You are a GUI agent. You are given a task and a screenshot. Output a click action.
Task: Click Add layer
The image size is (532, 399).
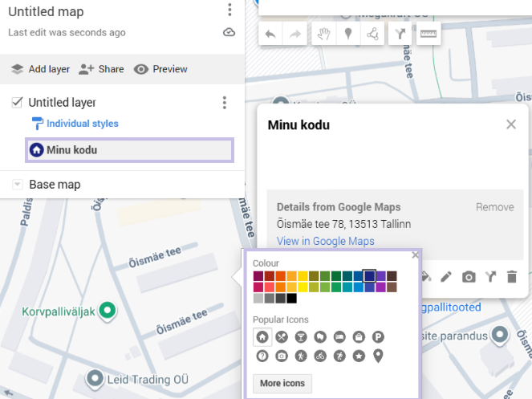coord(40,69)
